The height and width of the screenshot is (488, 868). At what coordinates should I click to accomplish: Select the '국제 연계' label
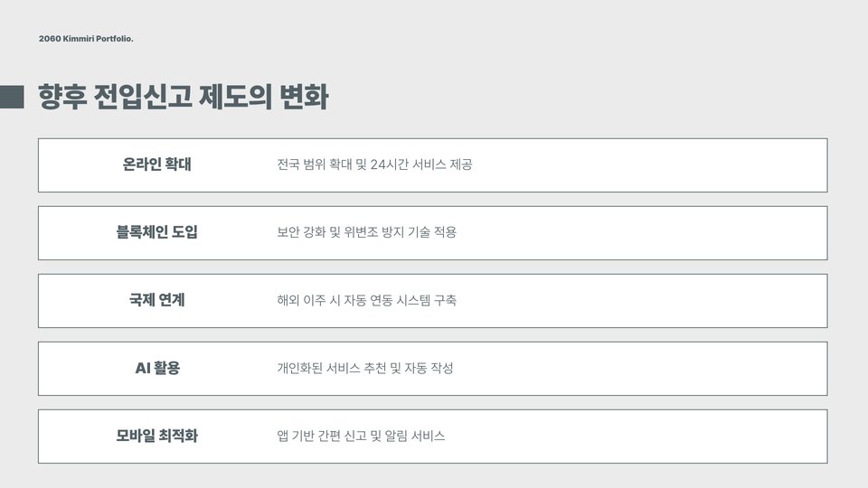pyautogui.click(x=156, y=300)
